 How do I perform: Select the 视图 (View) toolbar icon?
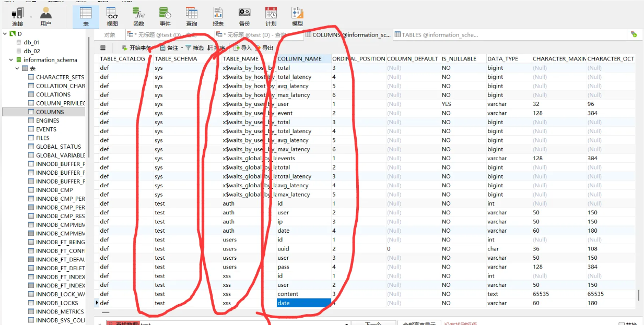[x=112, y=16]
